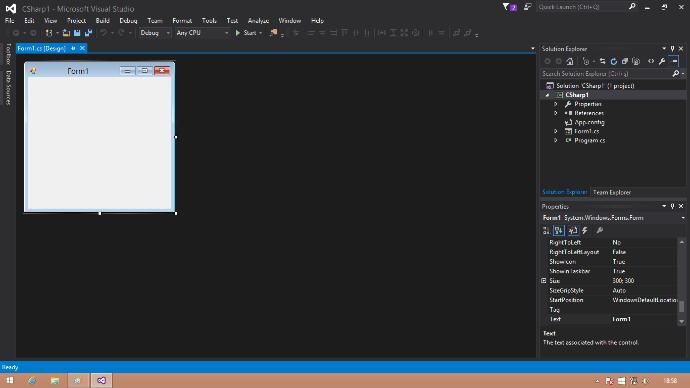Open the Form1 object selector dropdown in Properties

click(x=683, y=218)
